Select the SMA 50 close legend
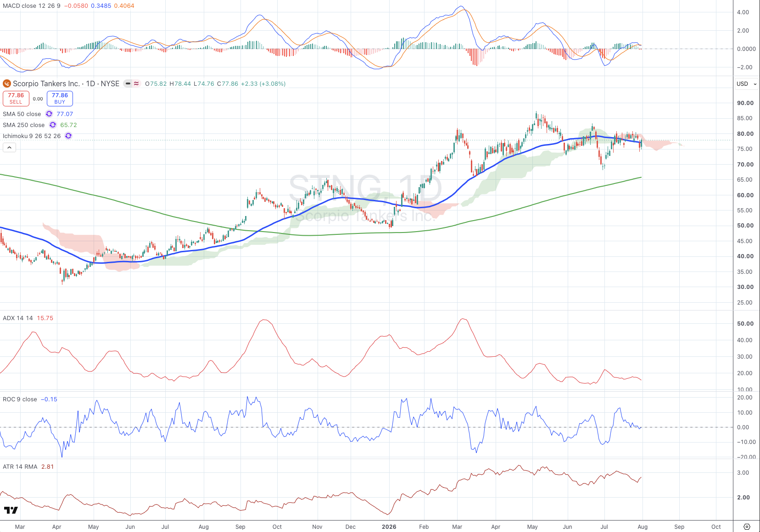The height and width of the screenshot is (532, 760). click(22, 114)
